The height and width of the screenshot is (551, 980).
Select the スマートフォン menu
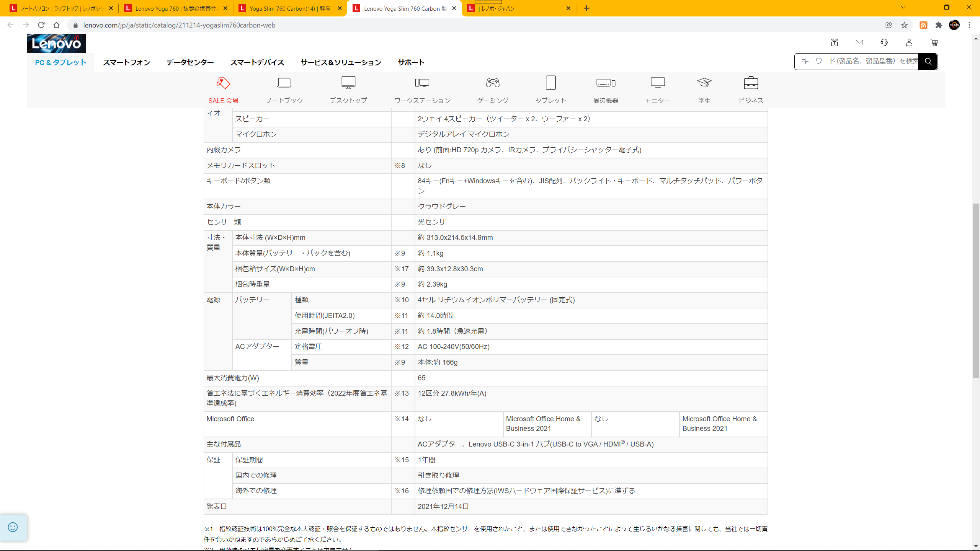(x=126, y=62)
